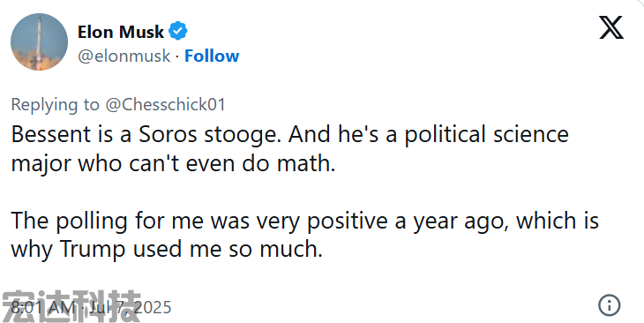Click the 'major who can't even do math' line

click(x=173, y=163)
